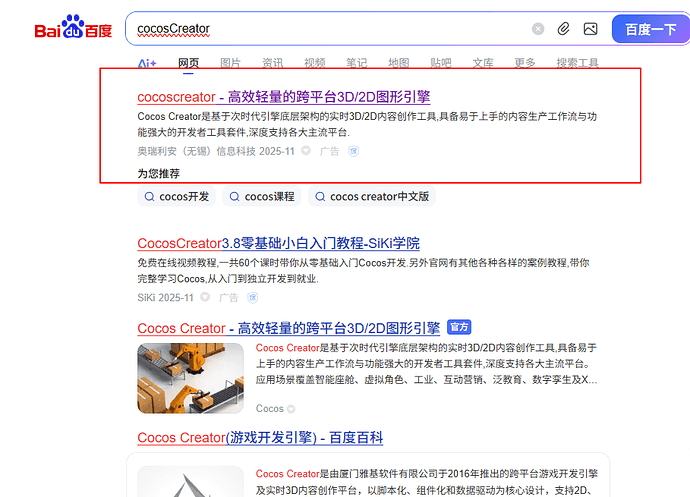This screenshot has height=497, width=690.
Task: Click the shield icon on 奥瑞利安 ad
Action: (353, 151)
